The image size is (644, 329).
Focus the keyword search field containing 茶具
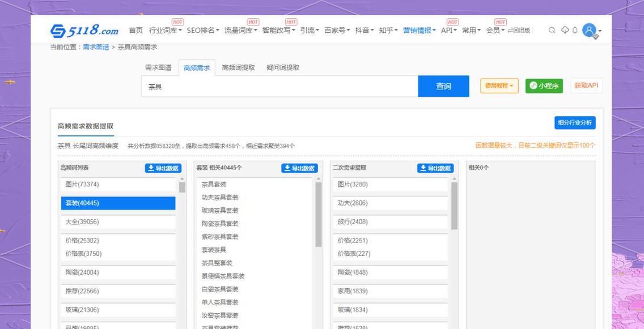(279, 86)
